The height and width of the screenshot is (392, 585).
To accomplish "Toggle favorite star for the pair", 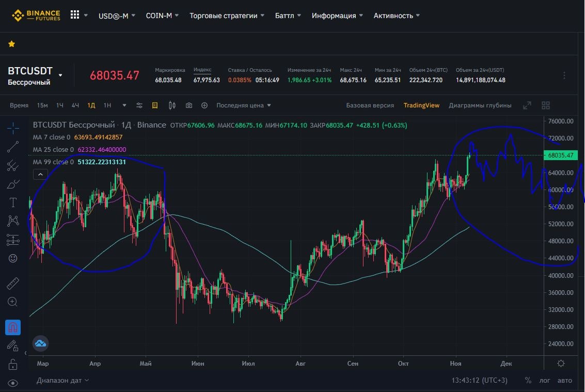I will 11,44.
